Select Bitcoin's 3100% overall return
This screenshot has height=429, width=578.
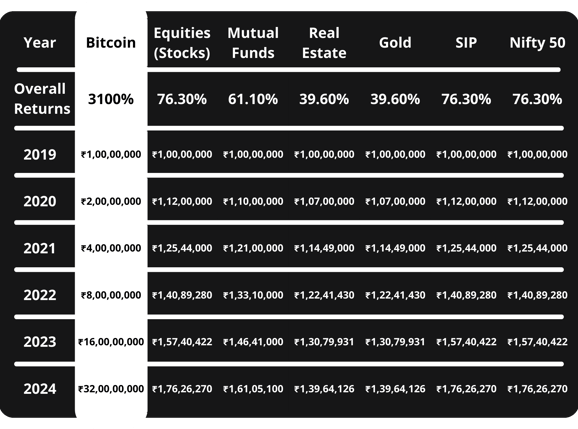tap(111, 99)
